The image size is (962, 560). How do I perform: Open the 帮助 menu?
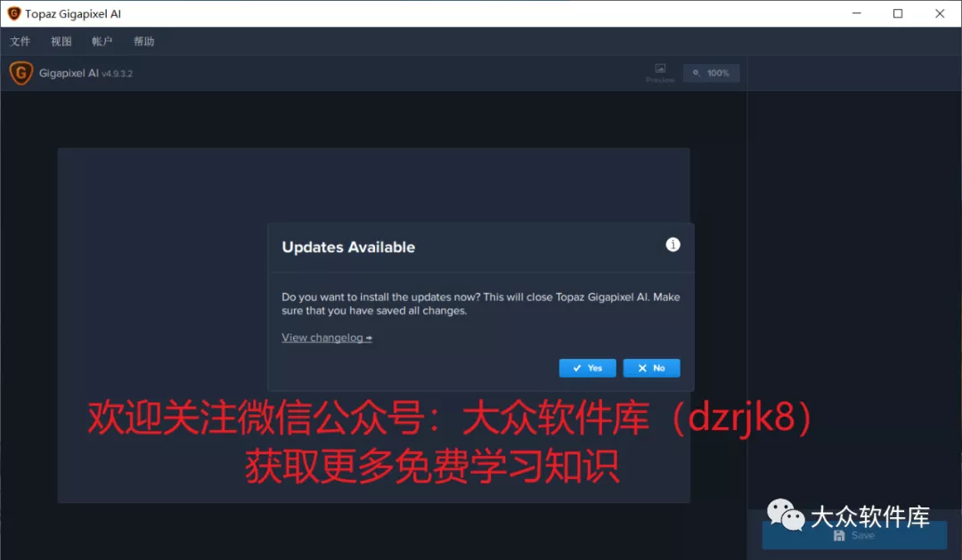click(x=143, y=41)
